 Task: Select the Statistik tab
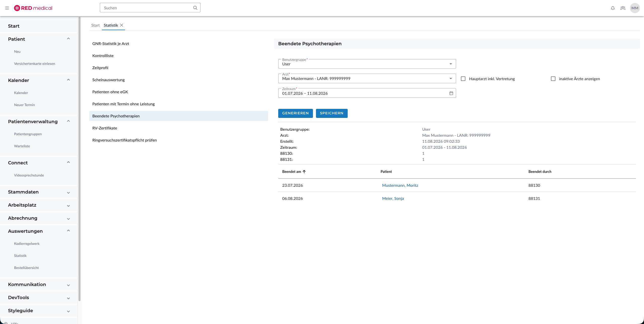[x=111, y=25]
